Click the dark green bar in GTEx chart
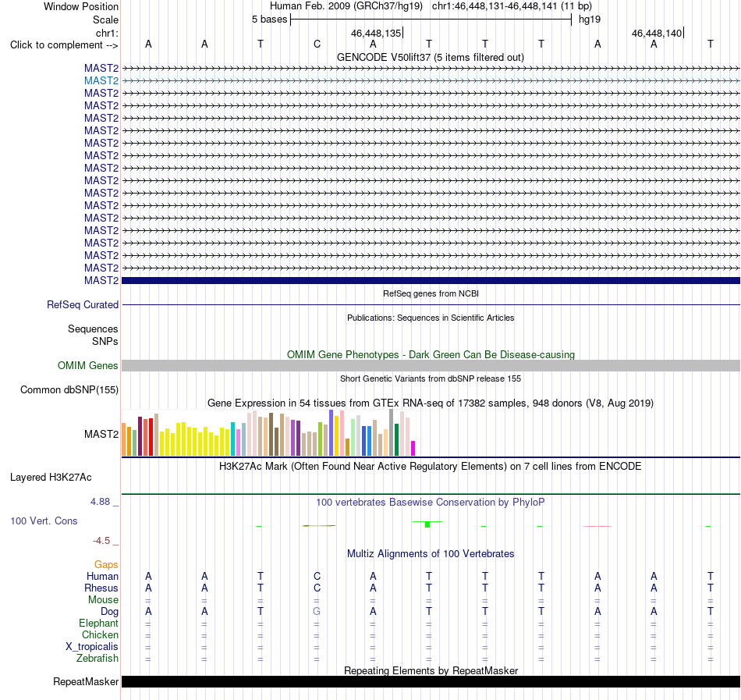The width and height of the screenshot is (741, 700). pyautogui.click(x=397, y=439)
